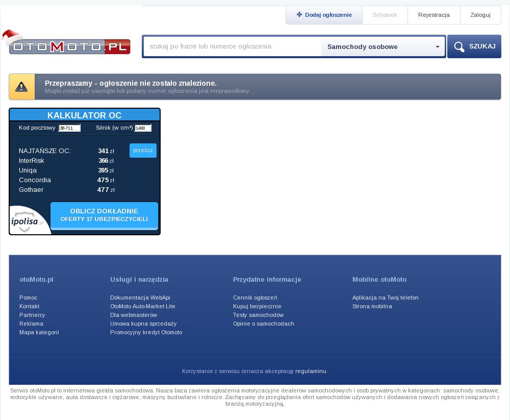Select the Mapa kategorii link
The image size is (510, 420).
(x=39, y=332)
